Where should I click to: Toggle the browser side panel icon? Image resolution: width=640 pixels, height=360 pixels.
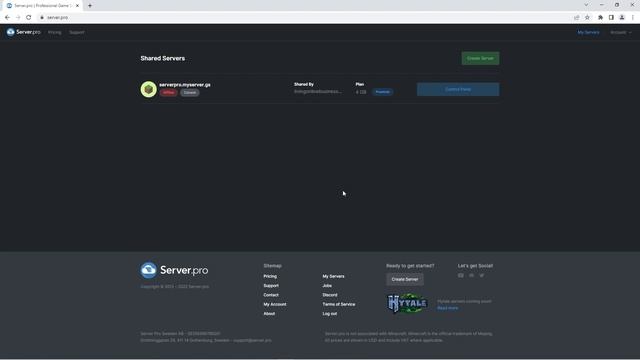[x=611, y=18]
